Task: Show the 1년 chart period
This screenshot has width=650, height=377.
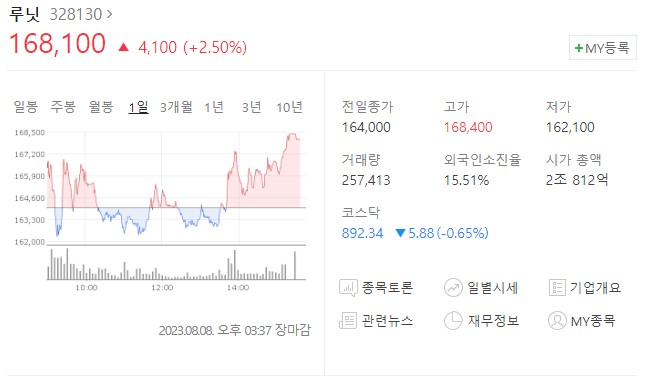Action: [x=214, y=107]
